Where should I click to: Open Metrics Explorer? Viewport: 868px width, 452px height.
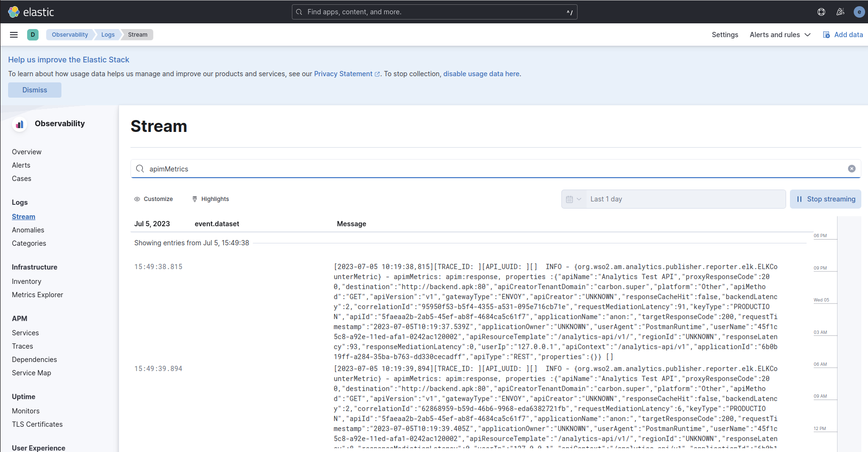click(x=38, y=295)
